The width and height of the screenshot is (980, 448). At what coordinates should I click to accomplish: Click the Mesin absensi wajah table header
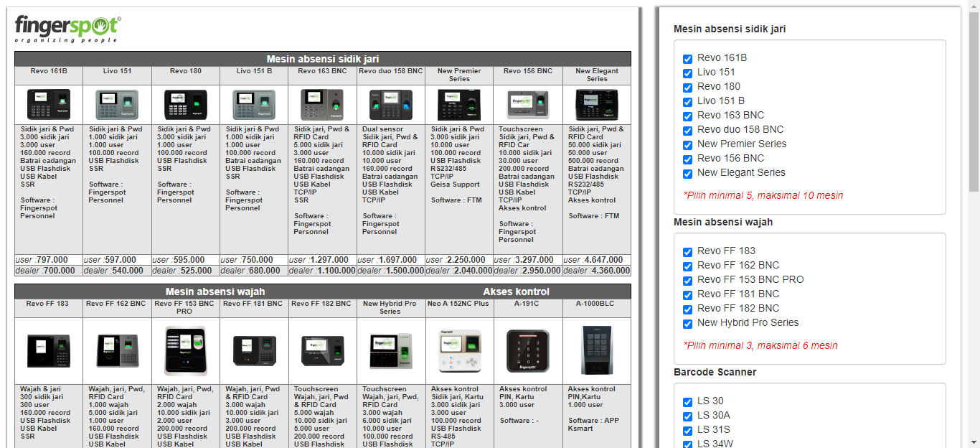click(x=215, y=291)
